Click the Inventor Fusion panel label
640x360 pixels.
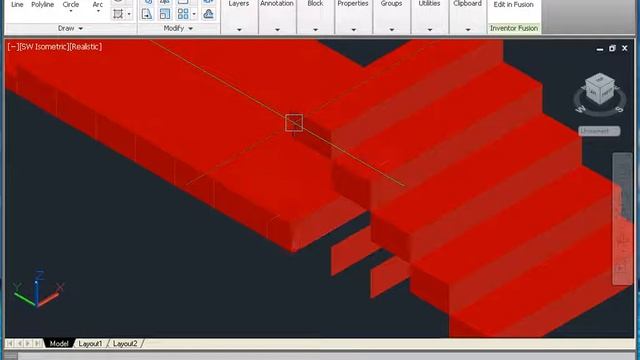(x=514, y=28)
